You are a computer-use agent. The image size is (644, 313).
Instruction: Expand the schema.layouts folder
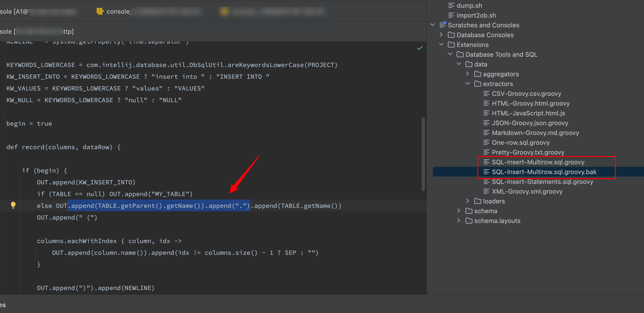click(x=459, y=221)
